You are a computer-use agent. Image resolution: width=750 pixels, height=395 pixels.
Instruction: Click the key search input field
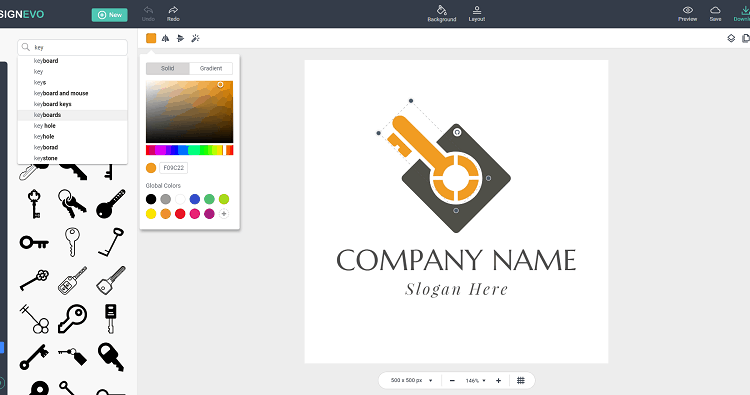73,47
